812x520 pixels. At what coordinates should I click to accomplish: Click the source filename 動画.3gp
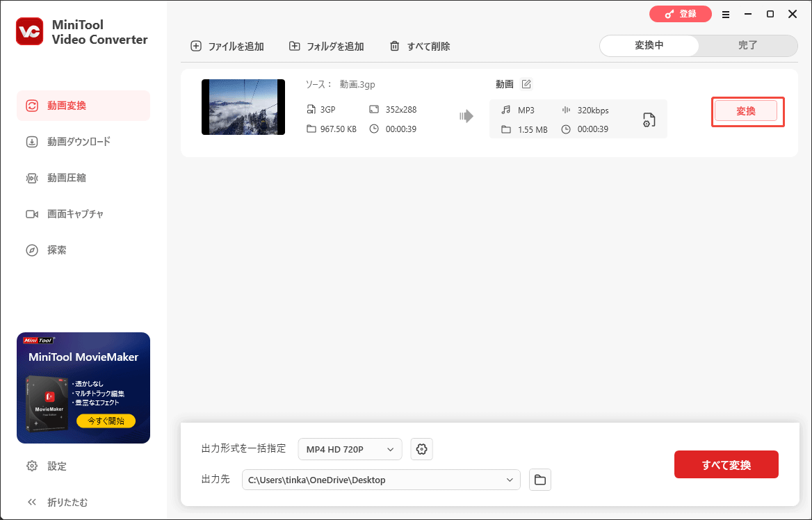[x=357, y=84]
